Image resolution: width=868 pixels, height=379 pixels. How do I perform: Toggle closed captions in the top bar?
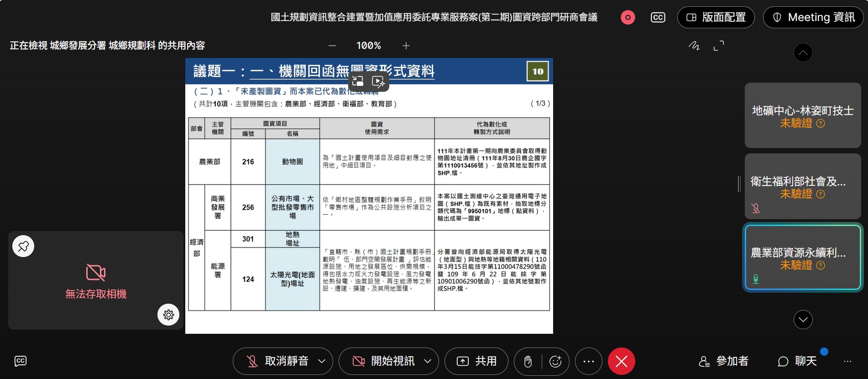pyautogui.click(x=658, y=17)
